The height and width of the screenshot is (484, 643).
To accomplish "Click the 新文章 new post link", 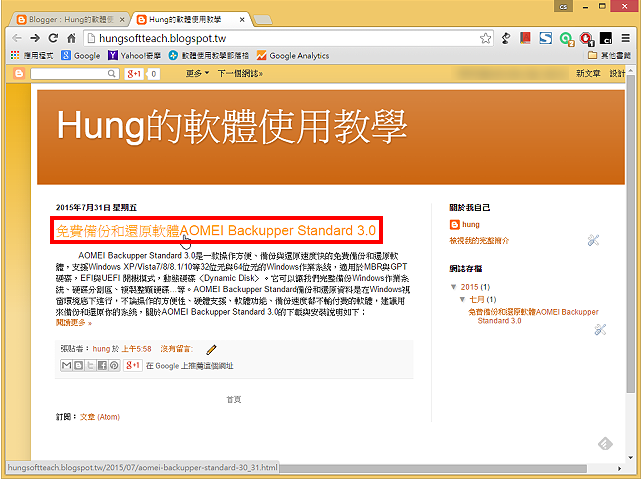I will pos(588,73).
